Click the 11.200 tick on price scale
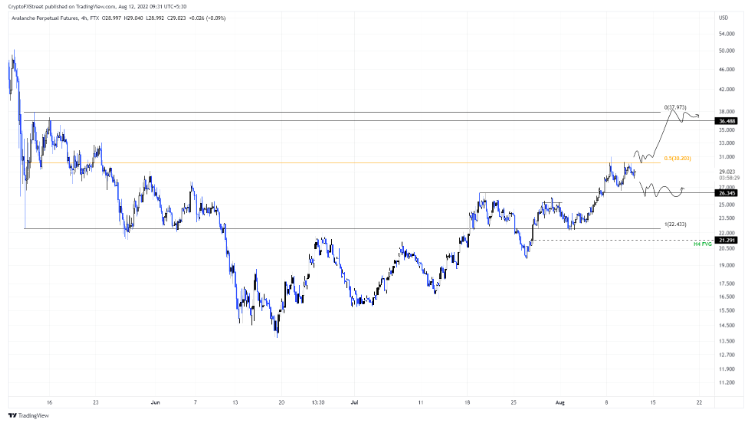 [x=727, y=382]
